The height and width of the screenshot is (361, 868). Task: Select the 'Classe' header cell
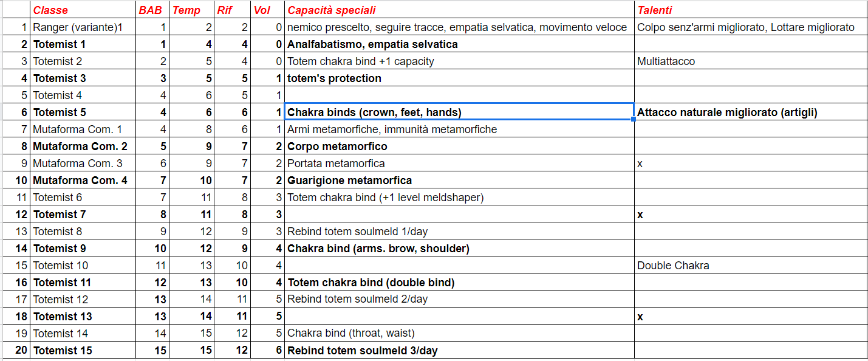[83, 10]
